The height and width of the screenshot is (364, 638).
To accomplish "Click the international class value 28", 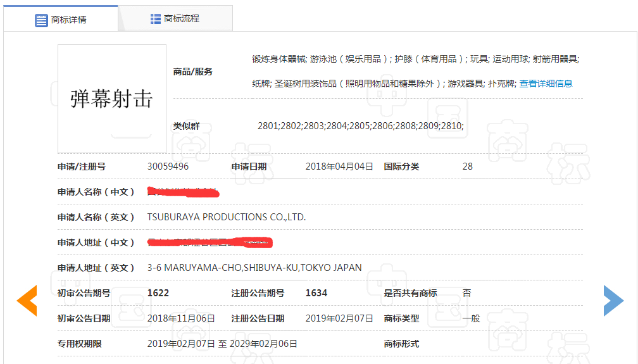I will tap(468, 166).
